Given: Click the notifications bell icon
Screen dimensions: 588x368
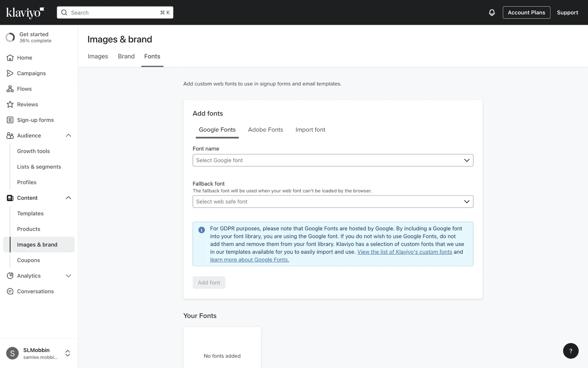Looking at the screenshot, I should click(492, 13).
